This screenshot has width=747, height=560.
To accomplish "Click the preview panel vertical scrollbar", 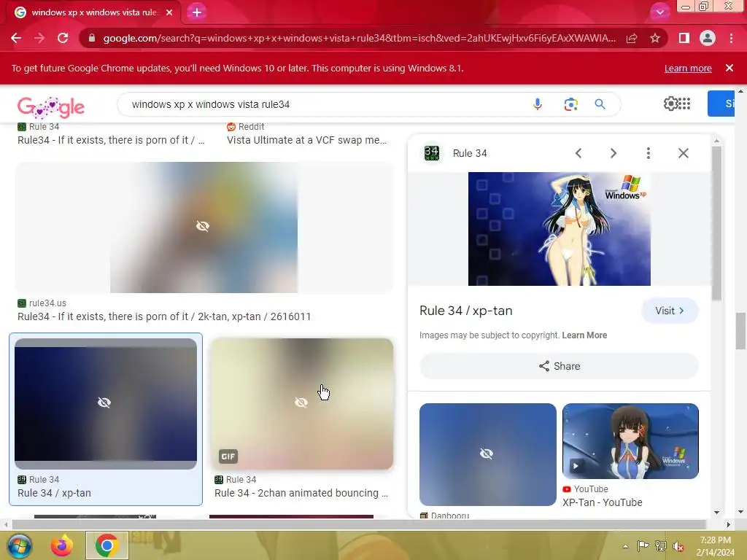I will tap(717, 224).
